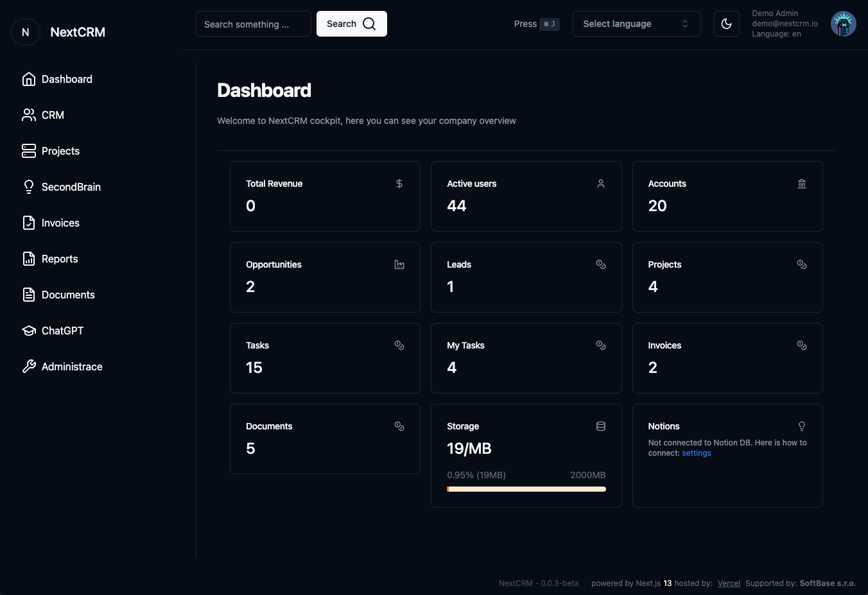Toggle dark mode with moon button
868x595 pixels.
(726, 24)
